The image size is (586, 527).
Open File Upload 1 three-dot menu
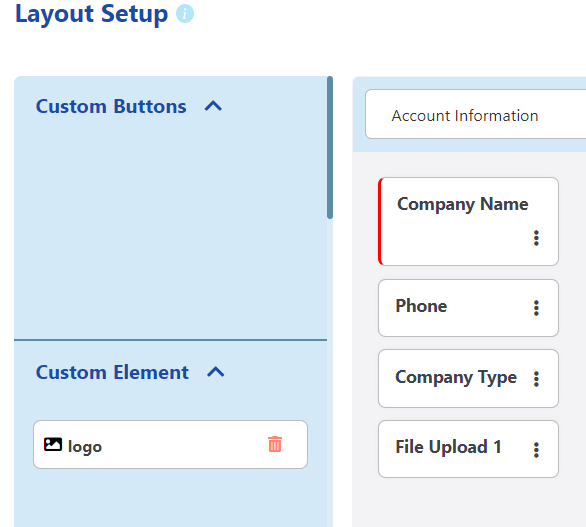(536, 450)
